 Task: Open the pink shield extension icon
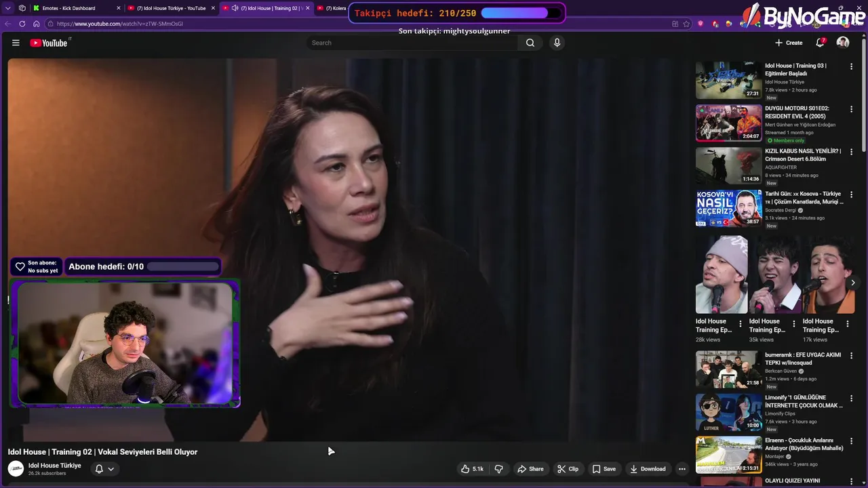pos(701,24)
